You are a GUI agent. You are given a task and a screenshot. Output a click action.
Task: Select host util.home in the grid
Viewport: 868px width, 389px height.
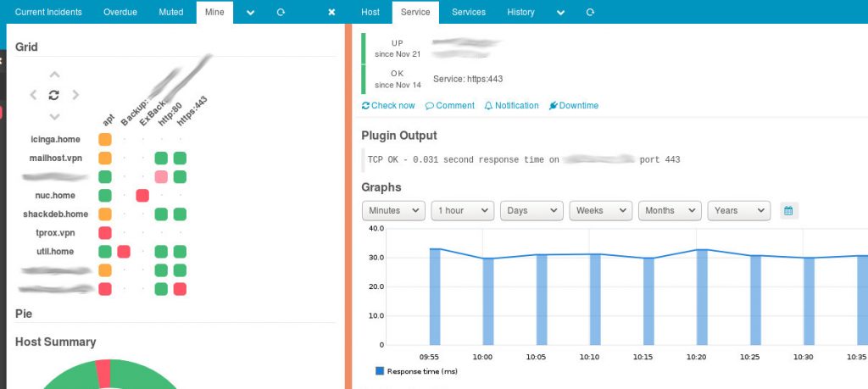pos(55,252)
